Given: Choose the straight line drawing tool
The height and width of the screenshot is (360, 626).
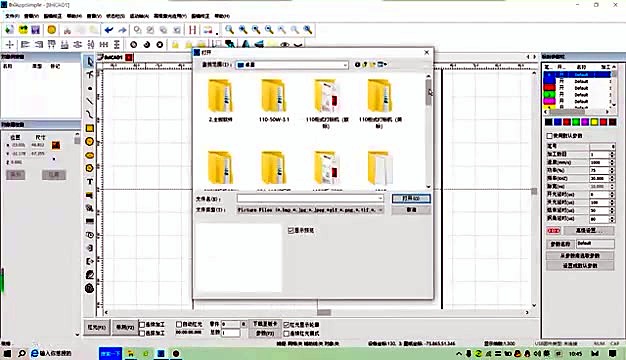Looking at the screenshot, I should pyautogui.click(x=90, y=101).
